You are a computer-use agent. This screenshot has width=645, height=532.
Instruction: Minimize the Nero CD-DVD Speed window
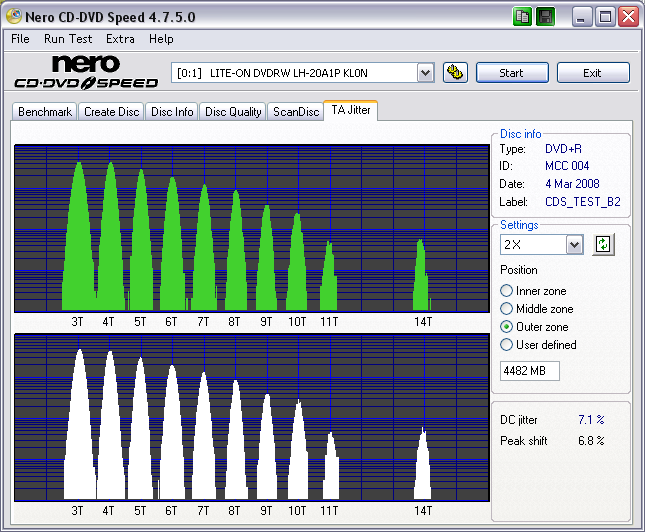pos(581,17)
